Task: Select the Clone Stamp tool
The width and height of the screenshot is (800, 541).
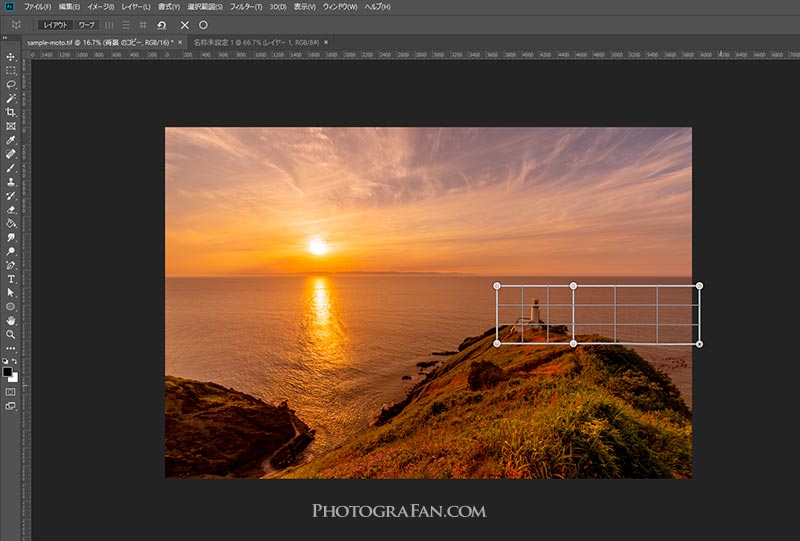Action: pos(10,182)
